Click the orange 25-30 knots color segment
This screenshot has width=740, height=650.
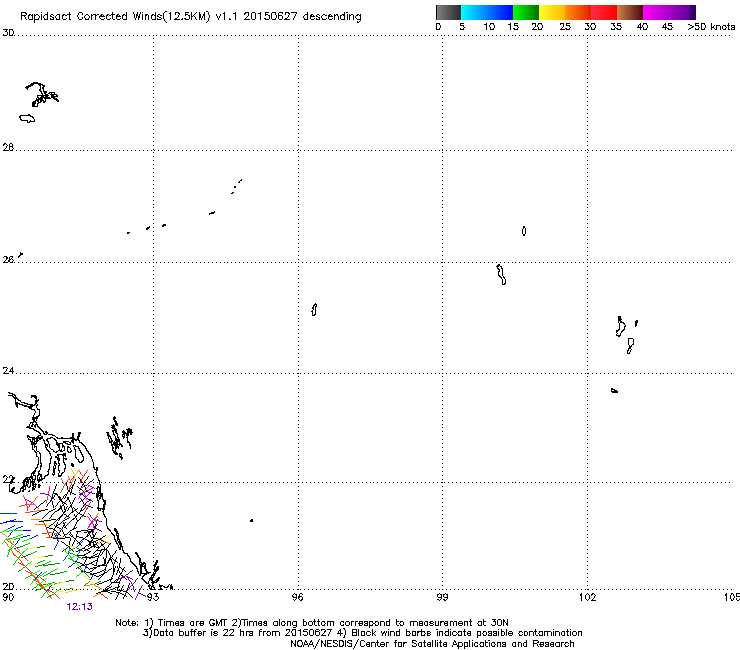(x=578, y=12)
